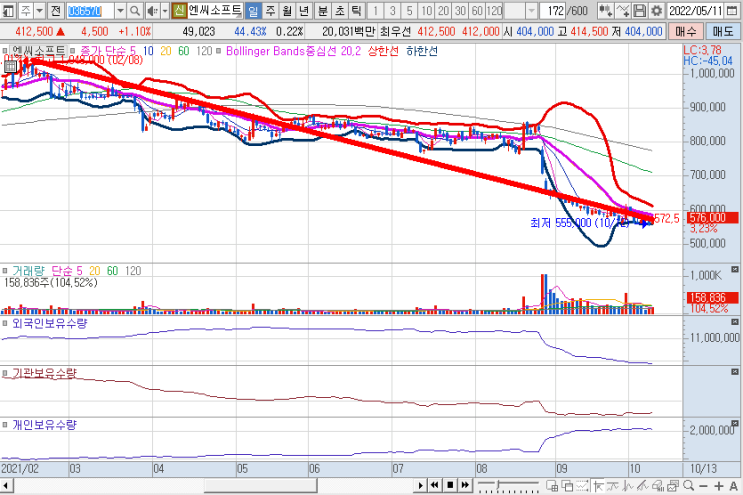The height and width of the screenshot is (495, 743).
Task: Toggle 개인보유수량 legend checkbox
Action: click(x=5, y=424)
